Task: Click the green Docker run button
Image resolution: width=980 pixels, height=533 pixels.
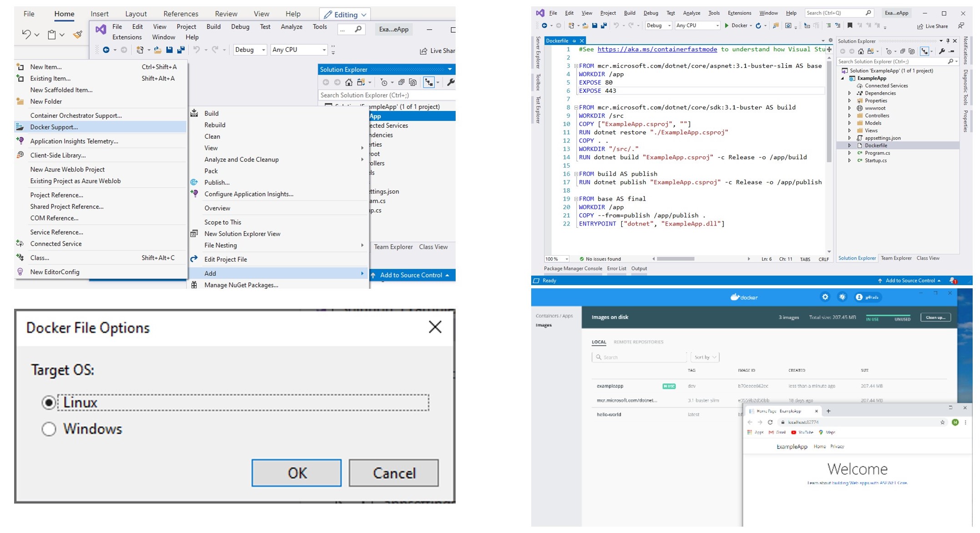Action: coord(727,25)
